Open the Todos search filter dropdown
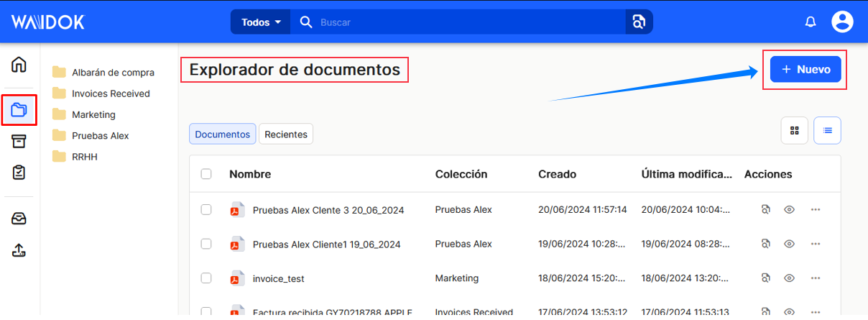Screen dimensions: 868x320 (x=261, y=22)
